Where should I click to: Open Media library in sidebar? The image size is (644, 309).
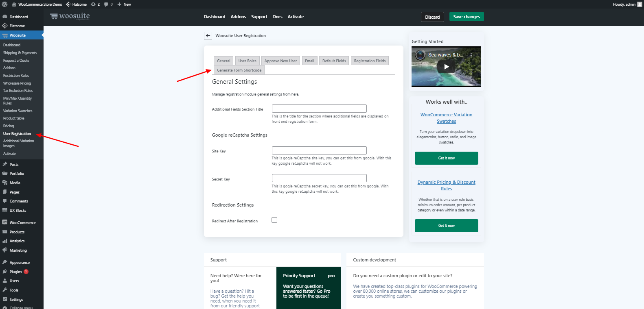(15, 183)
